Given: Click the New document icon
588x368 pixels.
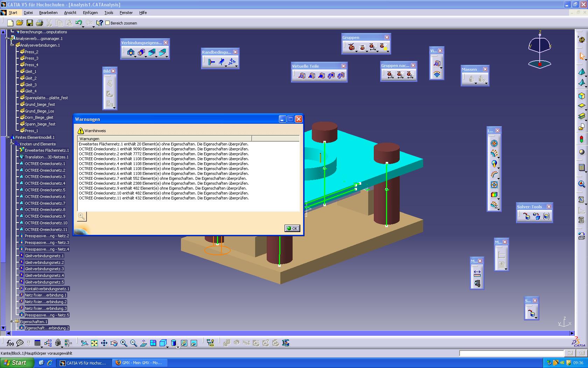Looking at the screenshot, I should click(x=10, y=23).
